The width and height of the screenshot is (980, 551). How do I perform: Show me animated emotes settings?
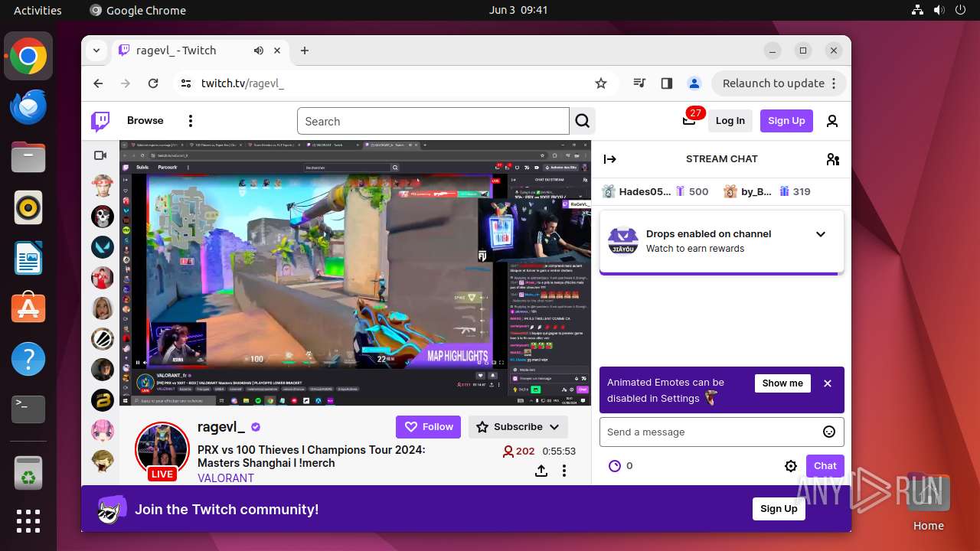click(782, 383)
